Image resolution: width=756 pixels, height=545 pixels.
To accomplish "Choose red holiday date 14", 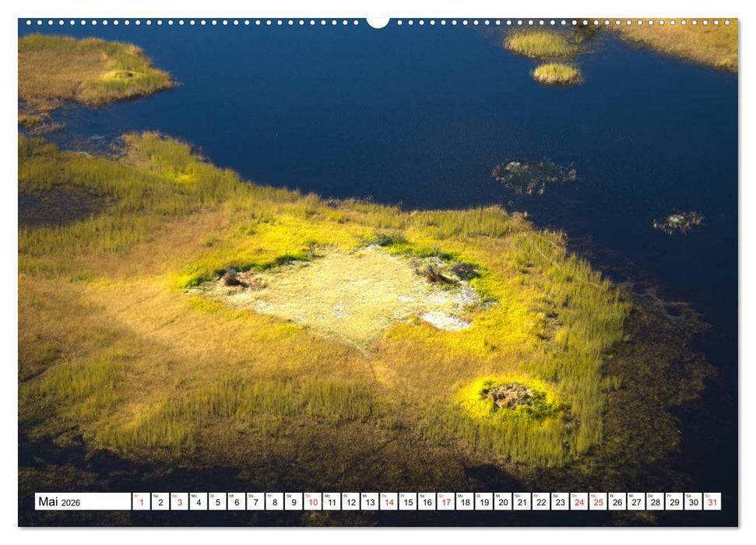I will coord(389,502).
